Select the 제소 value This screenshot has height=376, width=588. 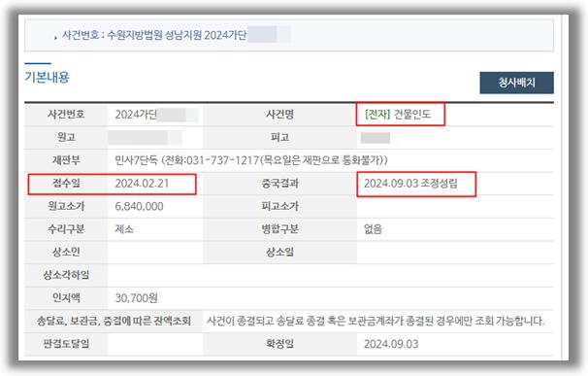pos(124,229)
